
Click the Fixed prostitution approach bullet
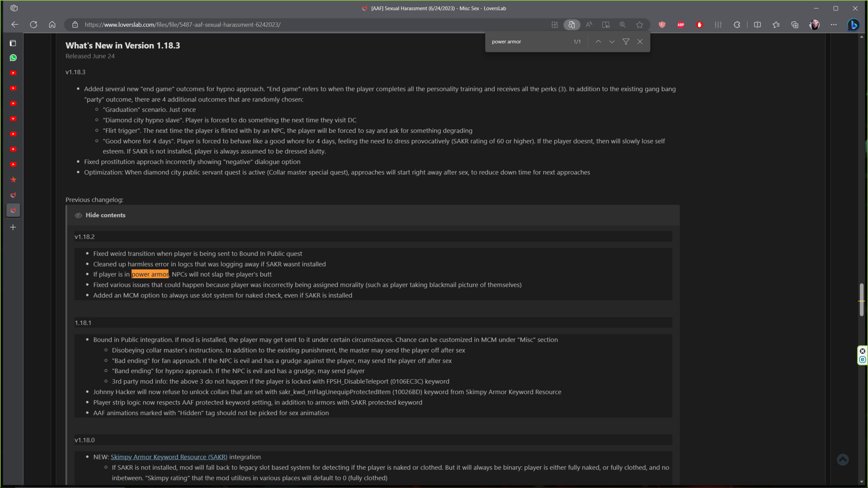point(192,162)
